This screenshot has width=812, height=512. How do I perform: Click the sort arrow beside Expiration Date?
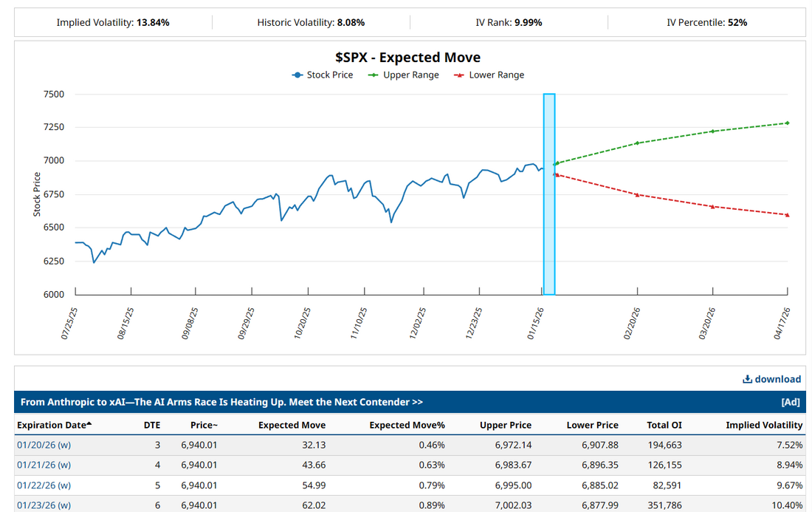[89, 424]
